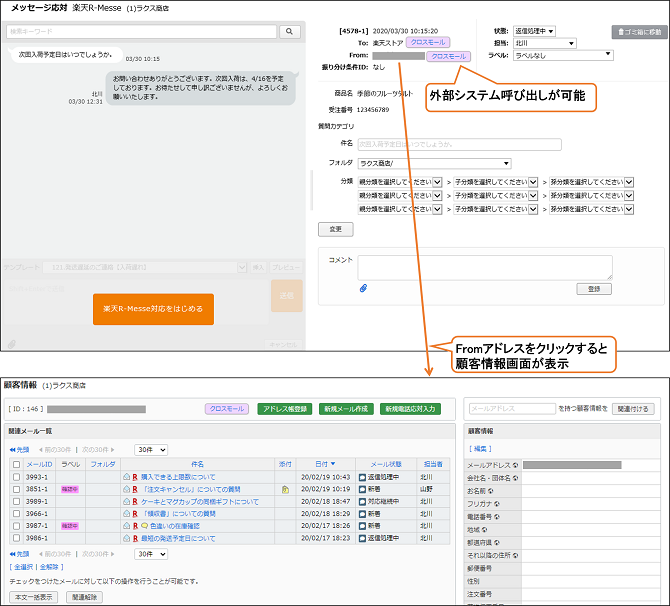Click the 登録 button under comment box
Image resolution: width=670 pixels, height=606 pixels.
594,289
